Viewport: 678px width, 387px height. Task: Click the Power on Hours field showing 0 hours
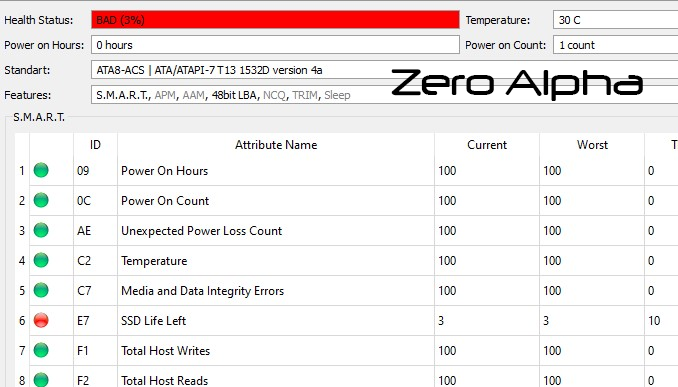275,45
